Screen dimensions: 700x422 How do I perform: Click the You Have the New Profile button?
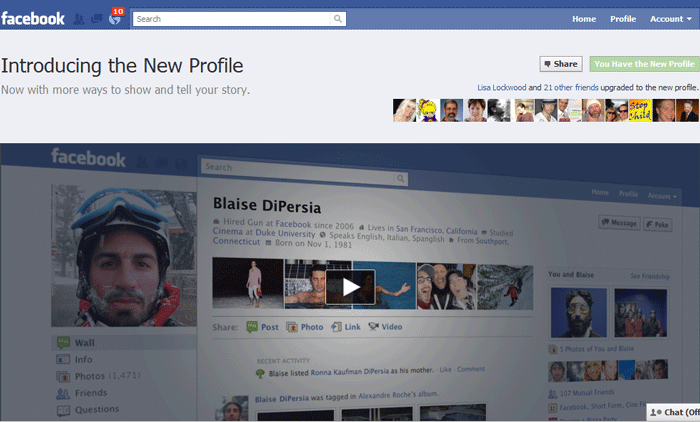pos(644,64)
